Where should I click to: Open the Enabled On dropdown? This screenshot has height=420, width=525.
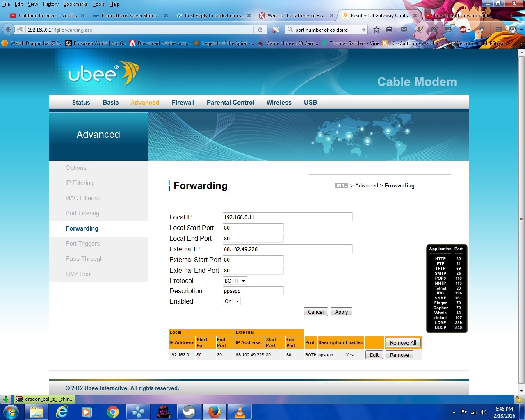click(x=232, y=301)
